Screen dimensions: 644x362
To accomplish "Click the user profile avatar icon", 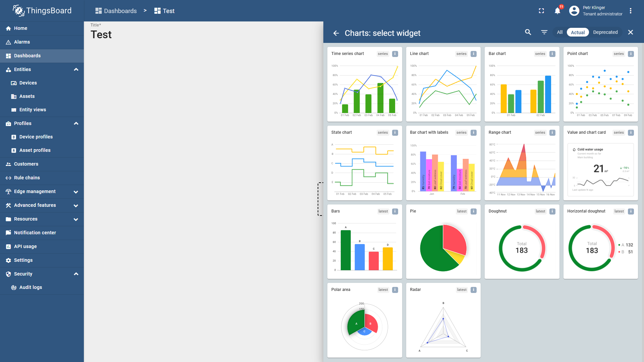I will click(574, 11).
